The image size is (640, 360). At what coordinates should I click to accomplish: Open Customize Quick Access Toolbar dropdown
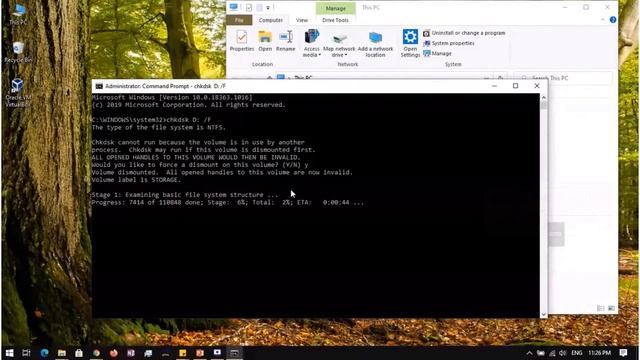click(268, 8)
